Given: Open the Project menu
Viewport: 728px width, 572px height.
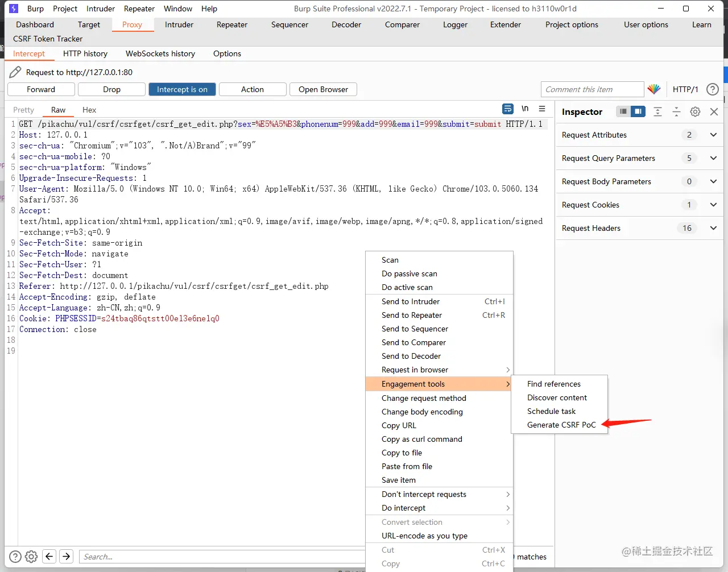Looking at the screenshot, I should pos(65,9).
